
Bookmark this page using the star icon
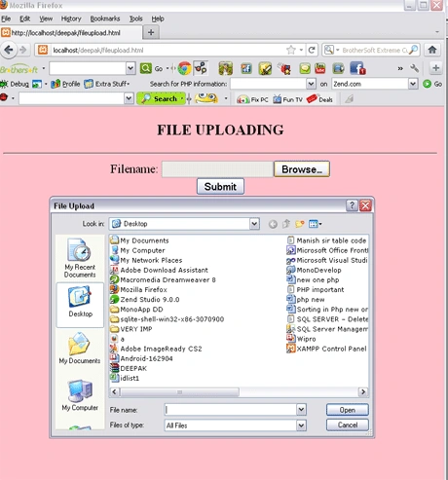291,50
